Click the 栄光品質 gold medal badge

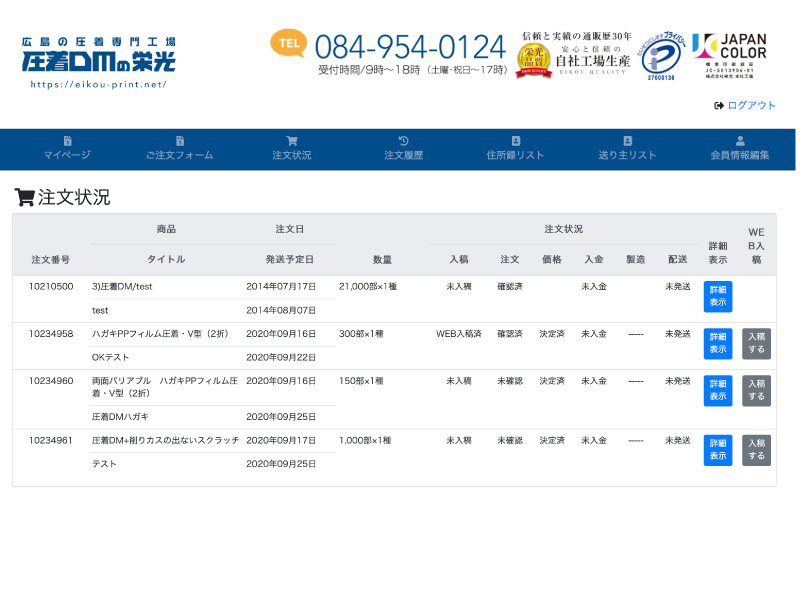tap(533, 60)
